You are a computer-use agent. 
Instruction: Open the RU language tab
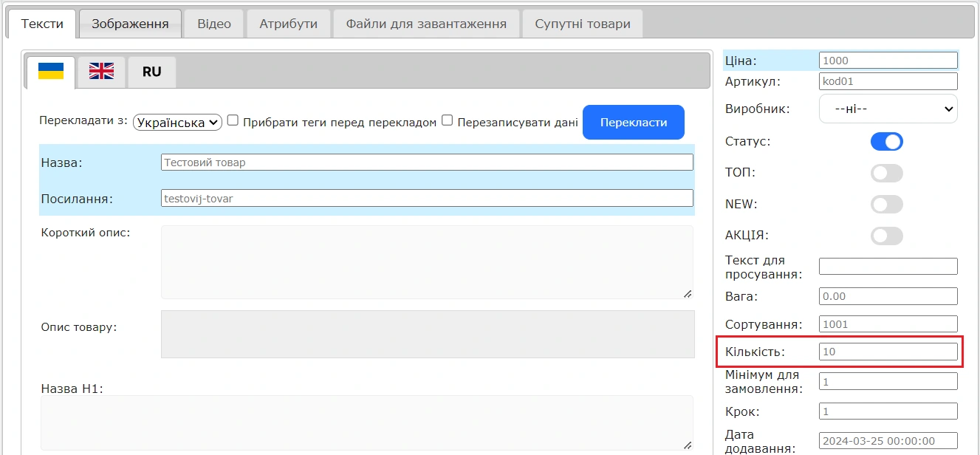coord(152,72)
